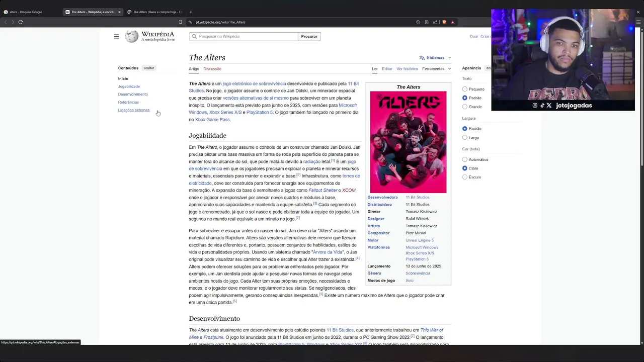Image resolution: width=644 pixels, height=362 pixels.
Task: Open reader mode icon in address bar
Action: pos(427,22)
